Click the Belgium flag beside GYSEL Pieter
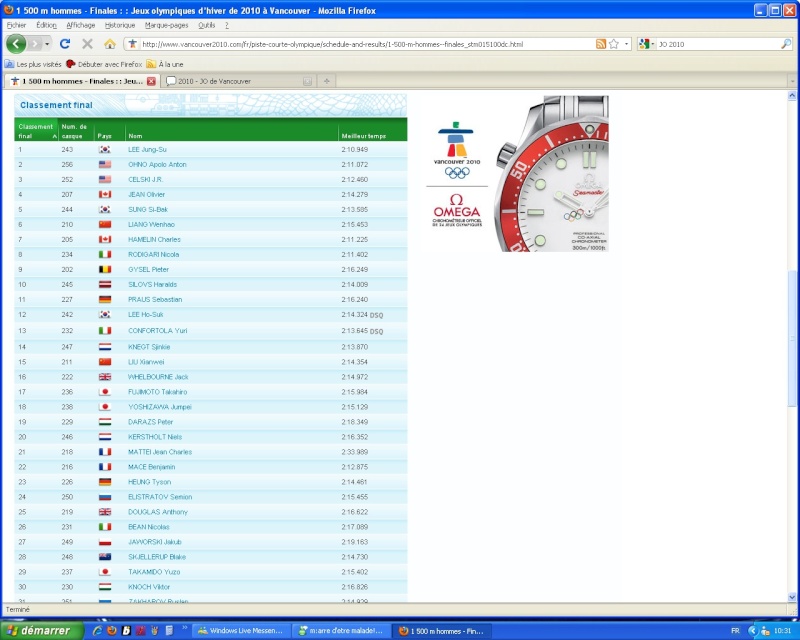This screenshot has width=800, height=640. (x=105, y=269)
